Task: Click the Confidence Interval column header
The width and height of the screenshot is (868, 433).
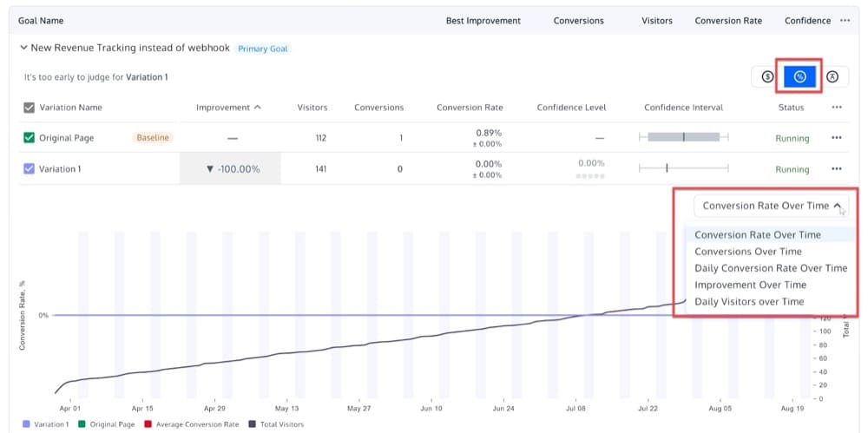Action: tap(684, 108)
